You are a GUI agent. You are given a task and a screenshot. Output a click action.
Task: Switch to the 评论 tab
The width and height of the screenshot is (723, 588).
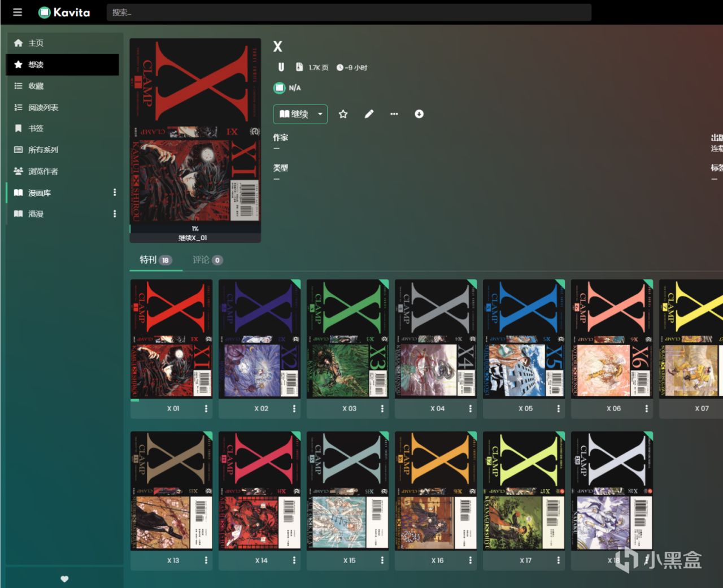207,260
